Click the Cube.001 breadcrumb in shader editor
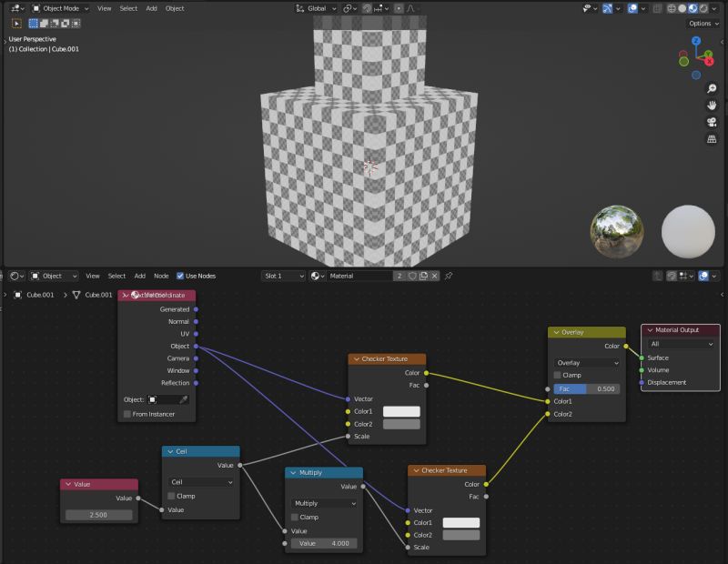Viewport: 728px width, 564px height. 38,295
